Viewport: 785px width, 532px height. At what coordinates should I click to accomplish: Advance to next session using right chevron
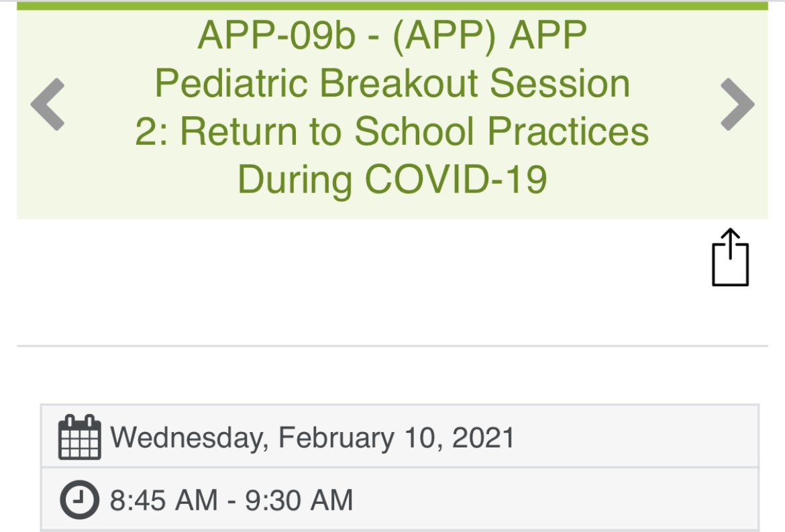pos(737,104)
